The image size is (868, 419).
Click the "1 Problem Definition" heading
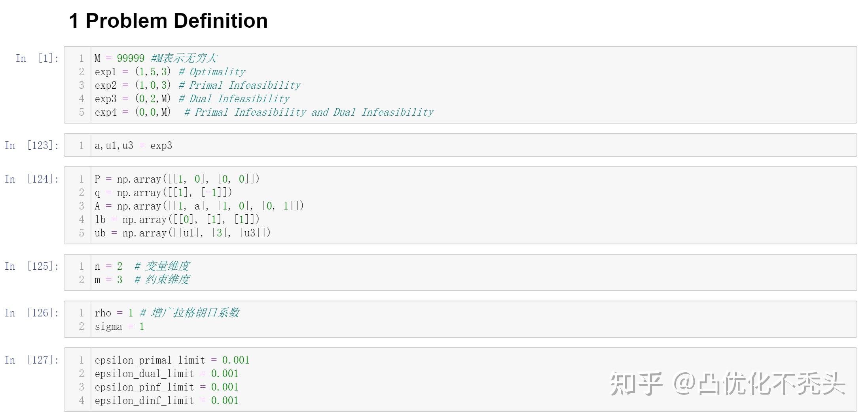168,21
